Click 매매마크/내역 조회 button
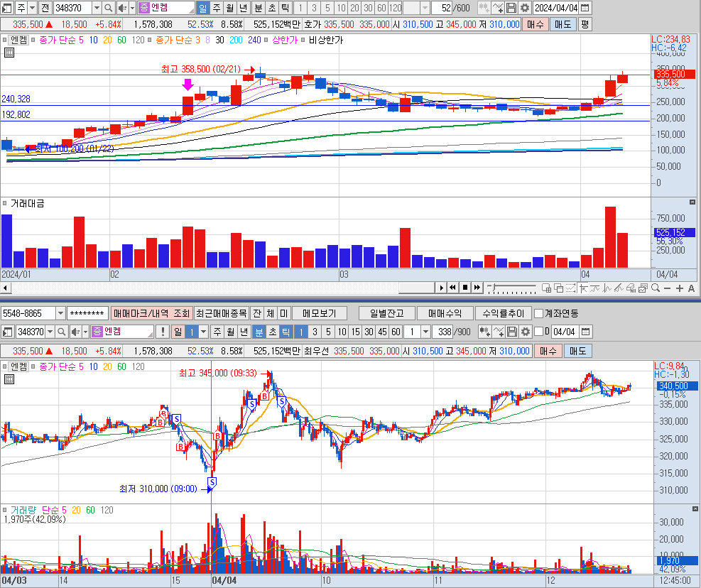The image size is (701, 588). (151, 313)
